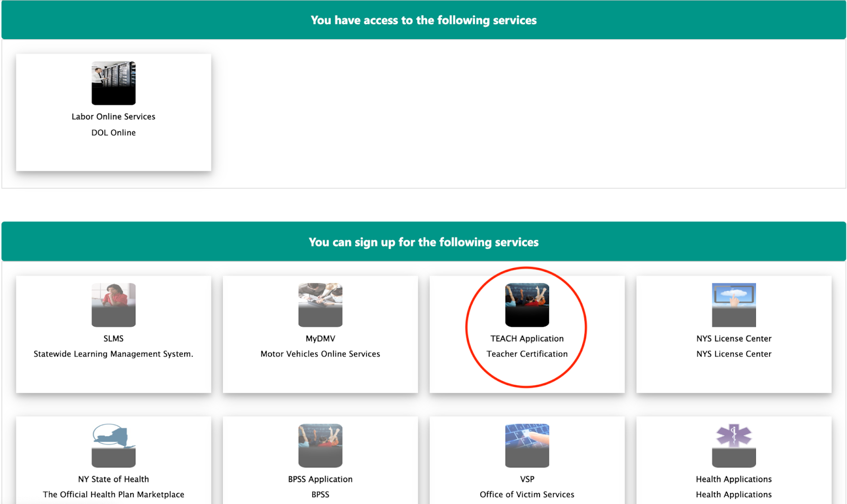The height and width of the screenshot is (504, 847).
Task: Select the BPSS Application icon
Action: point(320,446)
